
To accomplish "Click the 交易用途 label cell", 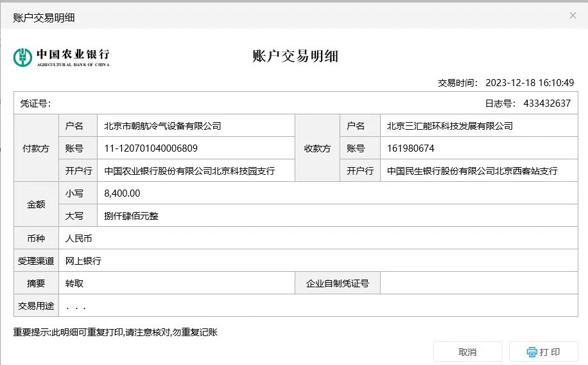I will [x=37, y=306].
